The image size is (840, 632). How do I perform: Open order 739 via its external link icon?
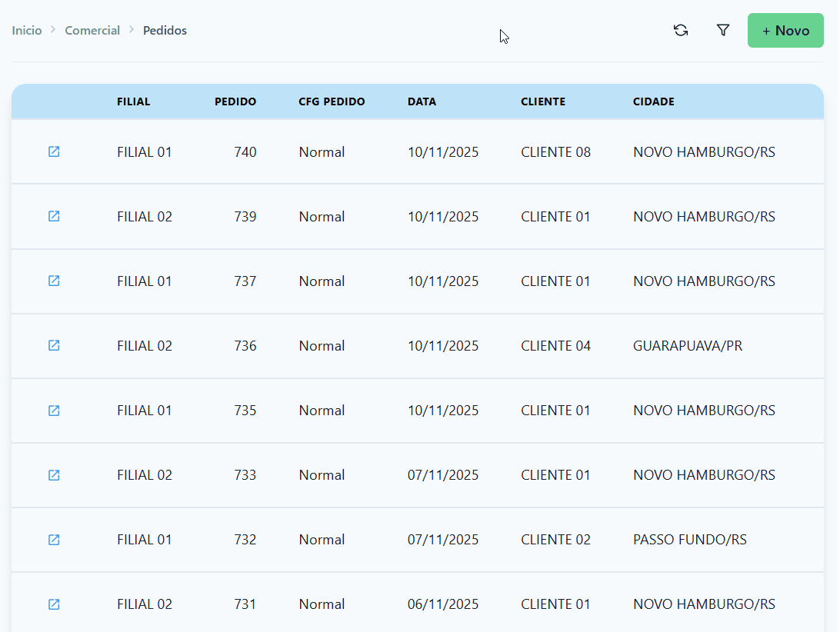click(54, 216)
